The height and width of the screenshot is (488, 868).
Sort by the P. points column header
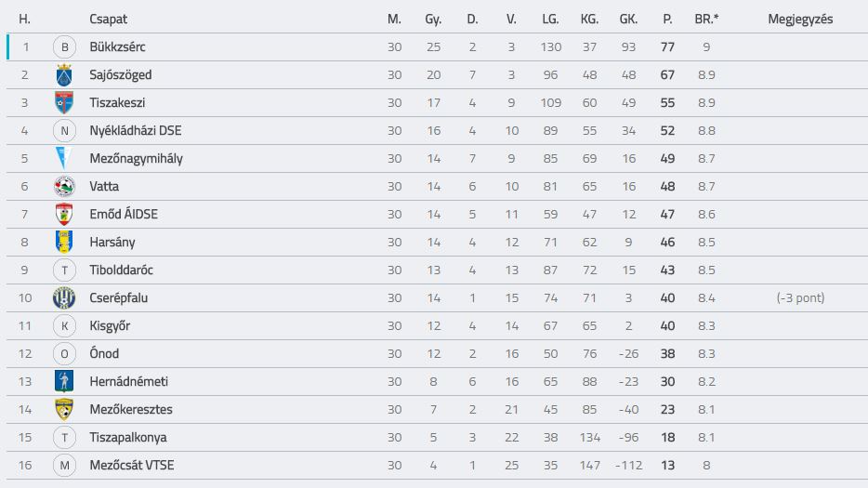[x=667, y=19]
